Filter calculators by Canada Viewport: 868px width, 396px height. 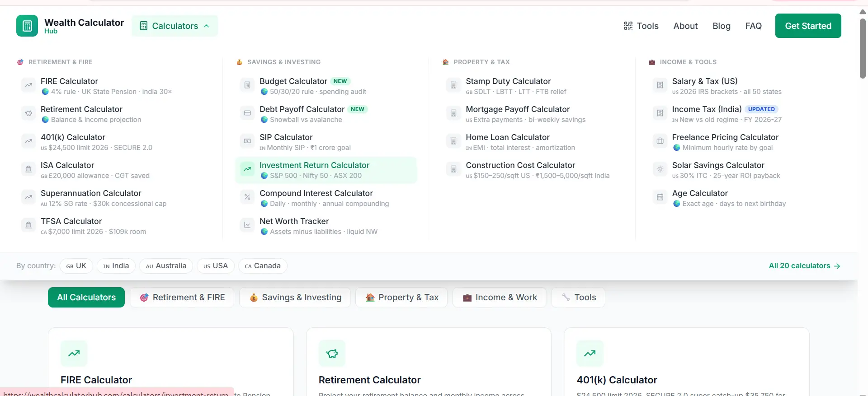pos(263,266)
